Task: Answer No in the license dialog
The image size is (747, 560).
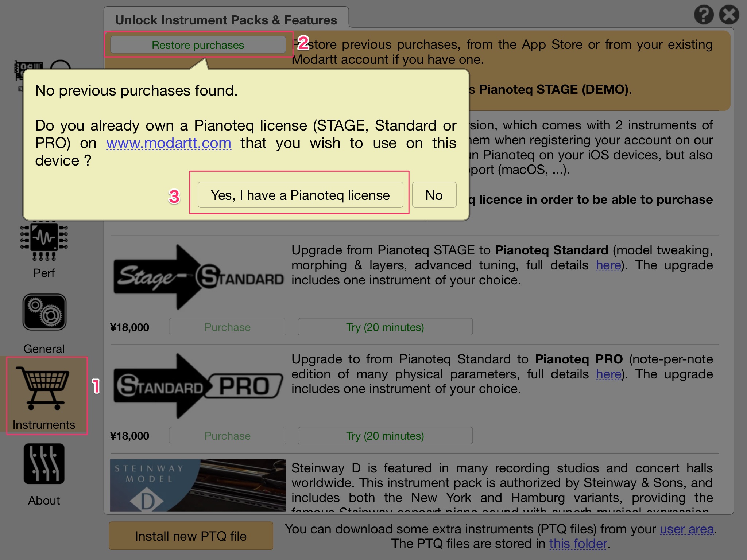Action: (x=434, y=195)
